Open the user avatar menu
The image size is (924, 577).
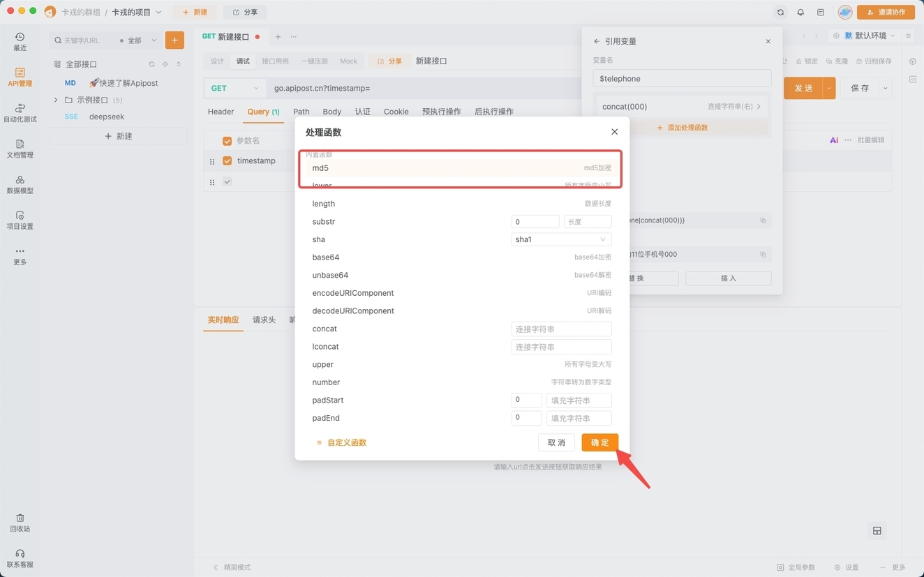pos(844,12)
